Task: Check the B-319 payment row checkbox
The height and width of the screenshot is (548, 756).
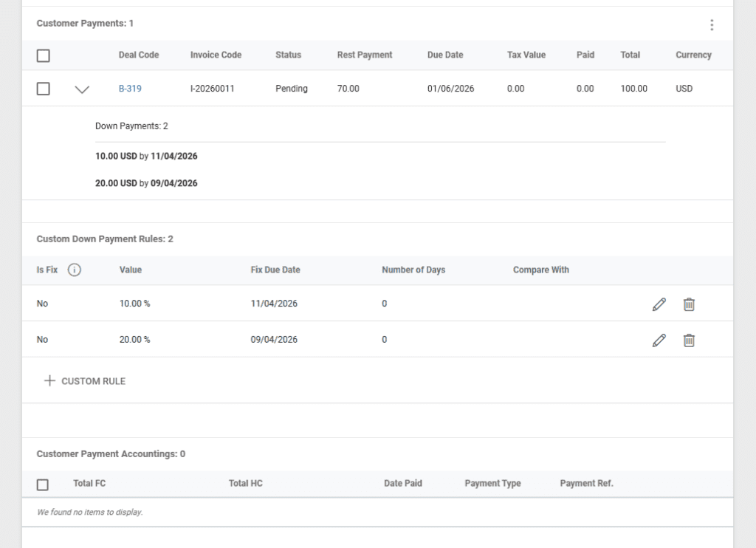Action: coord(44,89)
